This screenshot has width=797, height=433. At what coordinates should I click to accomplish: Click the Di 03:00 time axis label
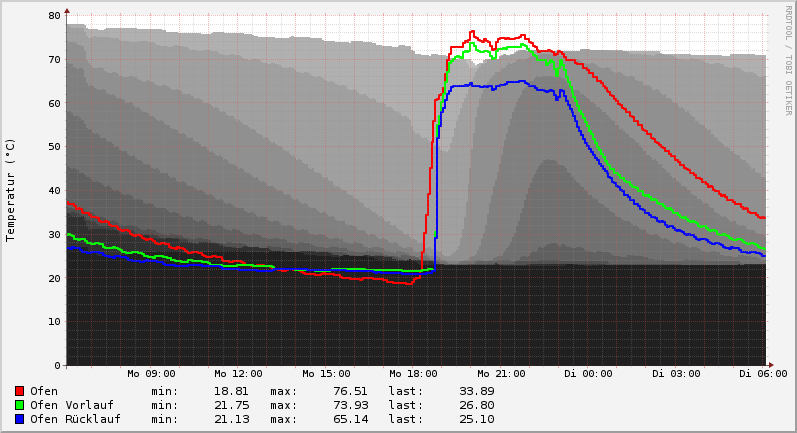(676, 374)
